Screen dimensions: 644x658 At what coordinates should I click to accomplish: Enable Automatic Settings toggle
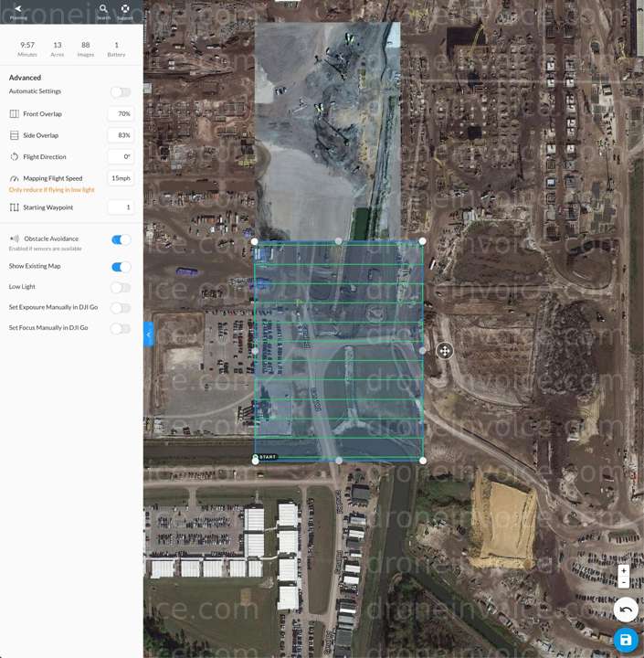(x=121, y=92)
